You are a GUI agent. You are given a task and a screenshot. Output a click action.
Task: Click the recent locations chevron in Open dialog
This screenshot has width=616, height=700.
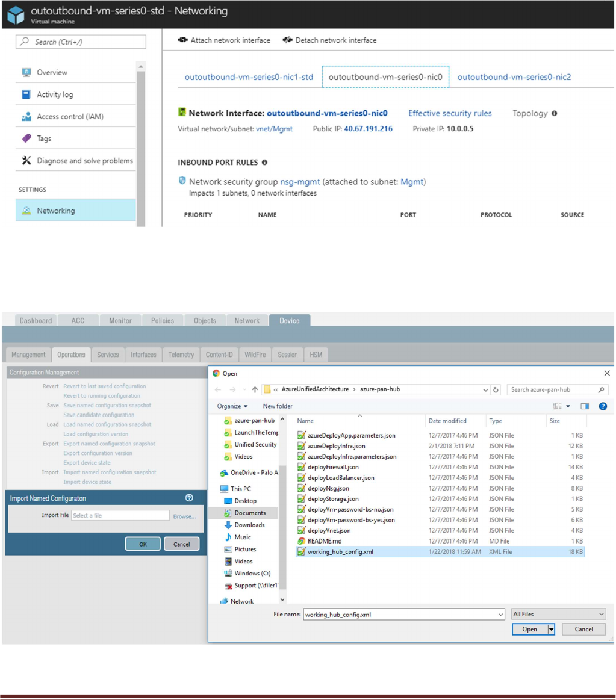(244, 390)
